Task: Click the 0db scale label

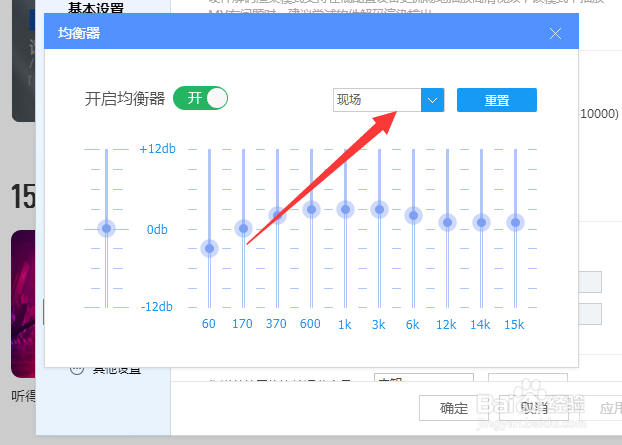Action: click(157, 229)
